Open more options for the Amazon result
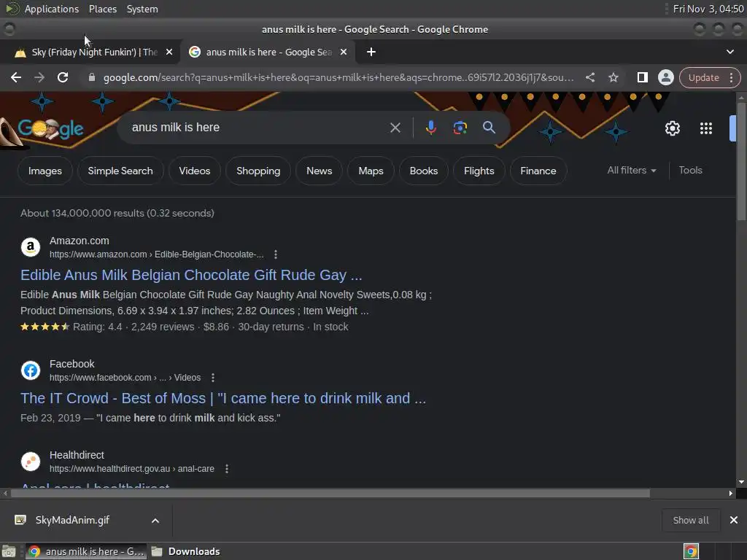The width and height of the screenshot is (747, 560). [275, 254]
